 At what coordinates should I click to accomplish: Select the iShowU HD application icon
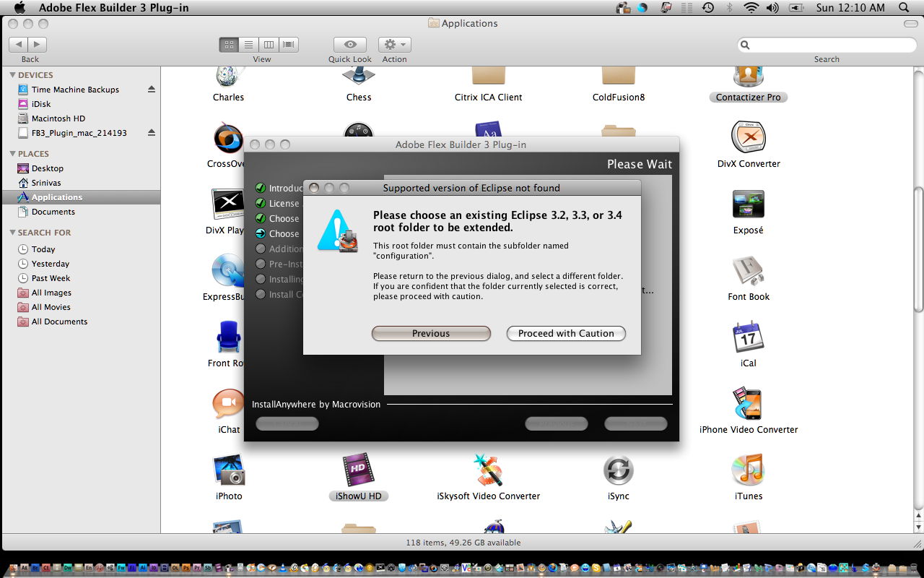[358, 470]
